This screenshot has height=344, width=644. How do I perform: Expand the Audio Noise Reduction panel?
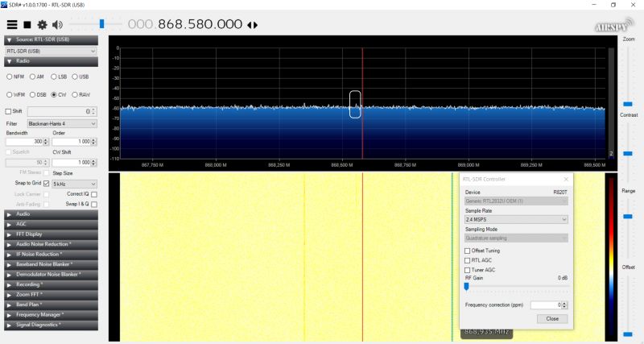point(51,245)
